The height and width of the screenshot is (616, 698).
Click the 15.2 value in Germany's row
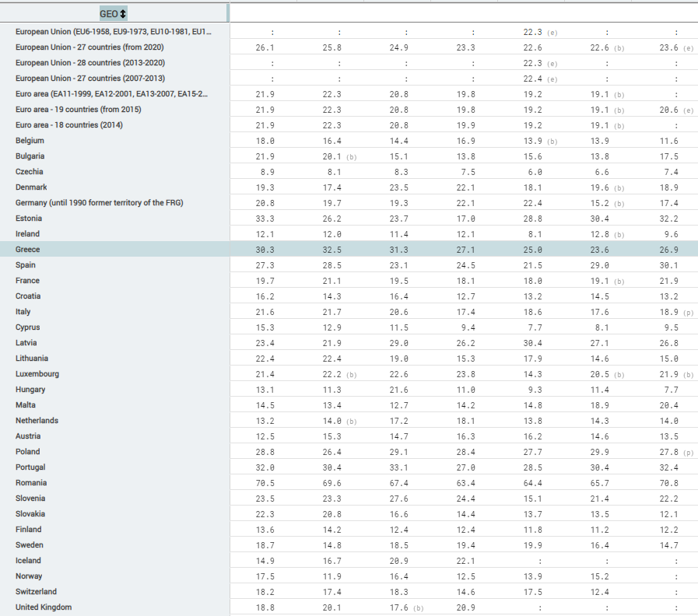click(x=600, y=204)
